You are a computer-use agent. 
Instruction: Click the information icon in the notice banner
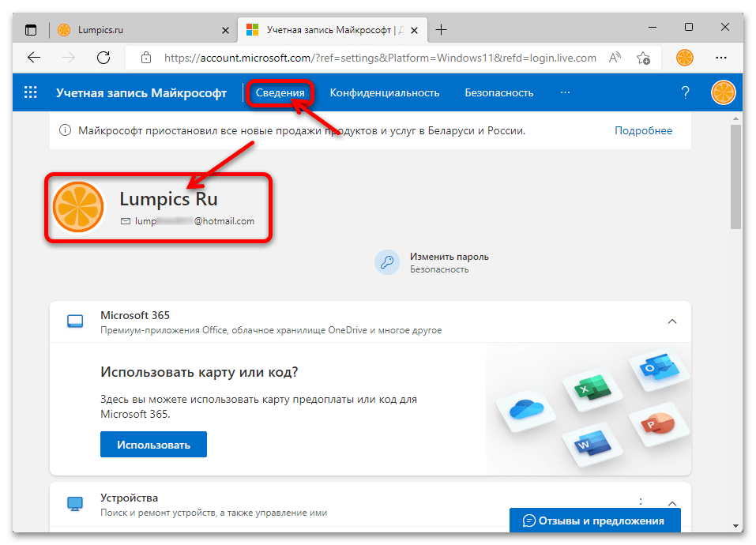pos(65,130)
